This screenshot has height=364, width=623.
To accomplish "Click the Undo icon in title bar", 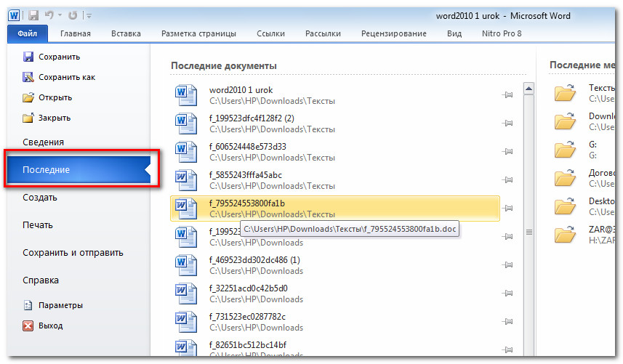I will (x=49, y=15).
